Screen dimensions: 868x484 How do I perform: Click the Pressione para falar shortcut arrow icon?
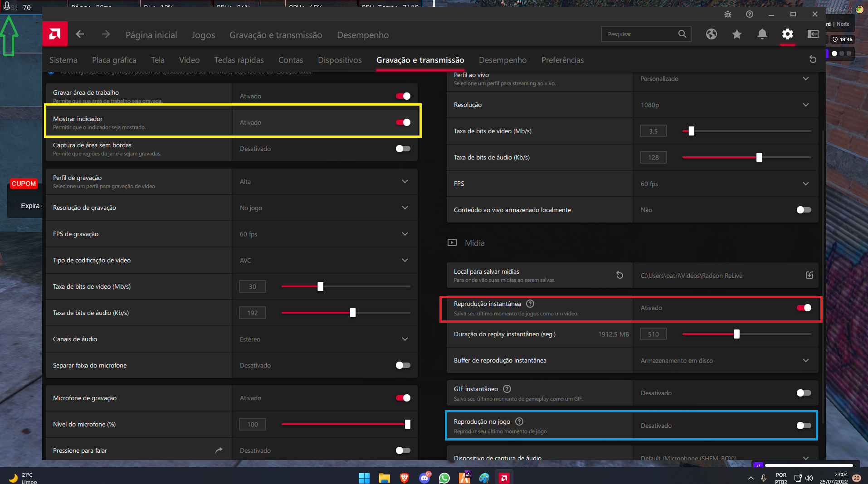coord(219,450)
